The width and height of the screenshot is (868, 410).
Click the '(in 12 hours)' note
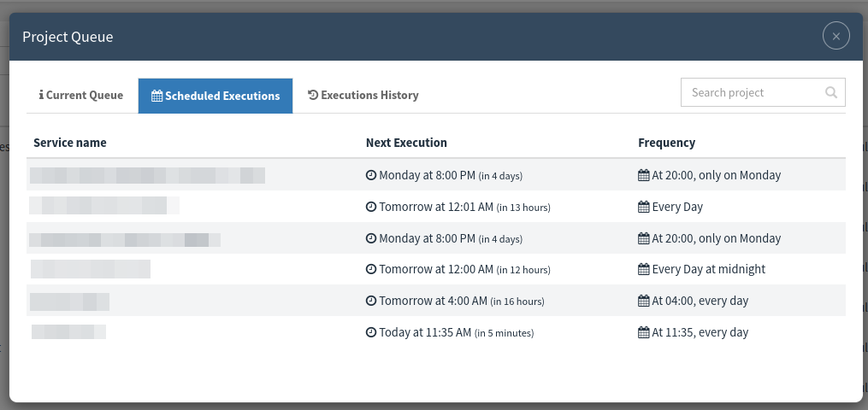coord(523,270)
